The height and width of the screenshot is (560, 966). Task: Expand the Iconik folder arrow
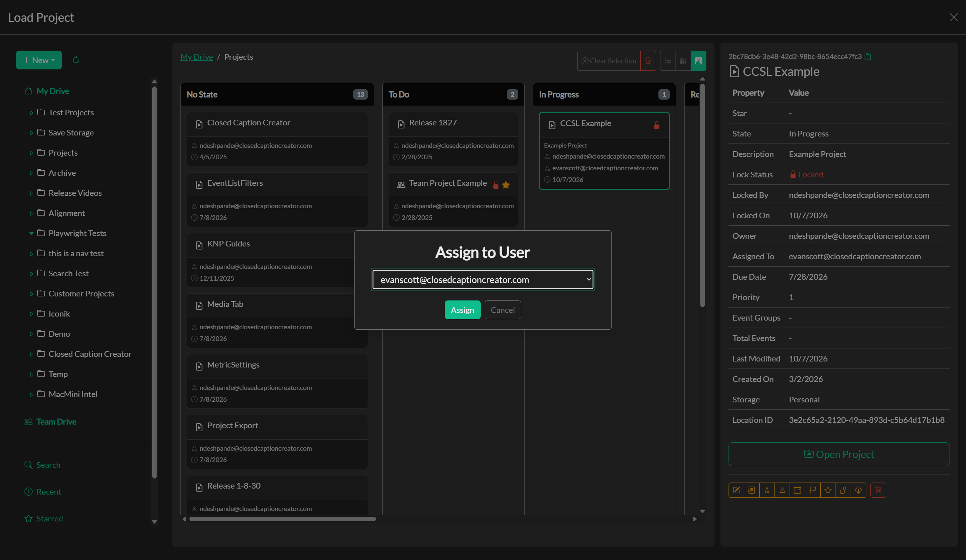[32, 314]
